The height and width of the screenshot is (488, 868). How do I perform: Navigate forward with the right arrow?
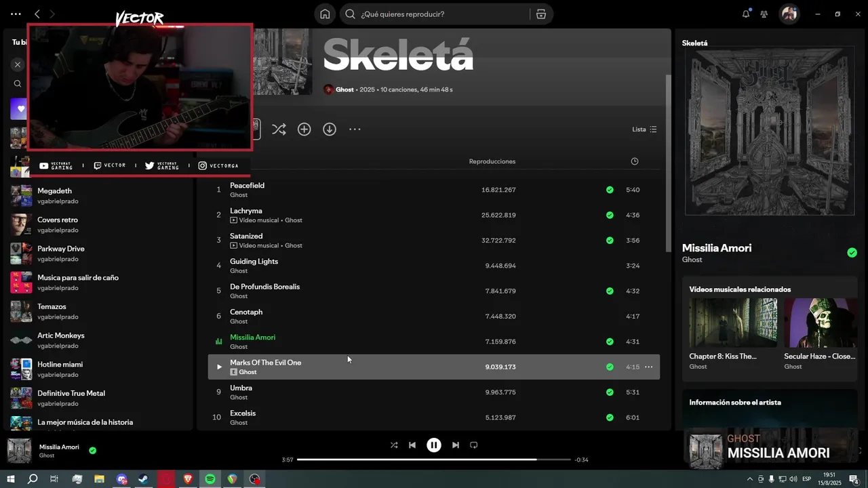52,14
